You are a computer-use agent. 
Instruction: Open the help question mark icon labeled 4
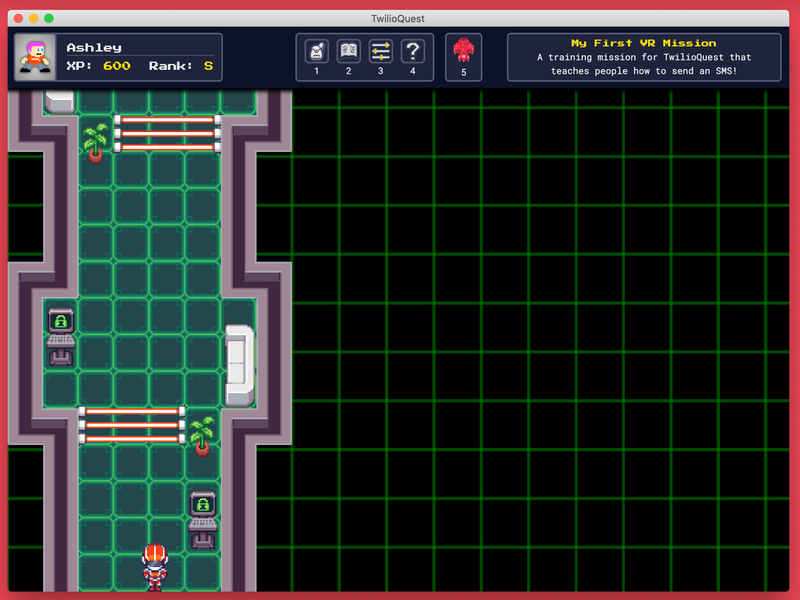(413, 52)
